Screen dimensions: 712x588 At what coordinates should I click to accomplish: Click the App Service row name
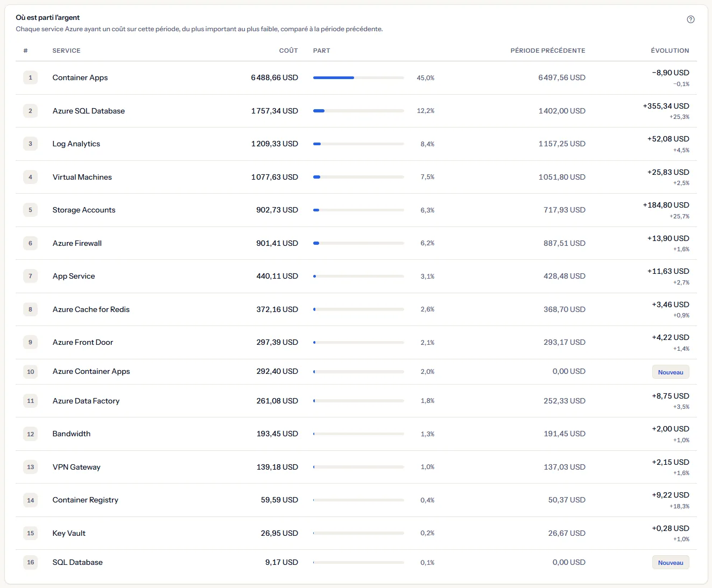tap(74, 276)
